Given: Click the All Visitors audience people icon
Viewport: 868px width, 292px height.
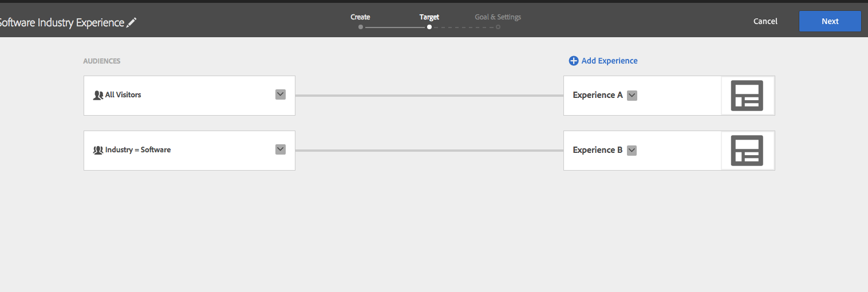Looking at the screenshot, I should pyautogui.click(x=98, y=95).
